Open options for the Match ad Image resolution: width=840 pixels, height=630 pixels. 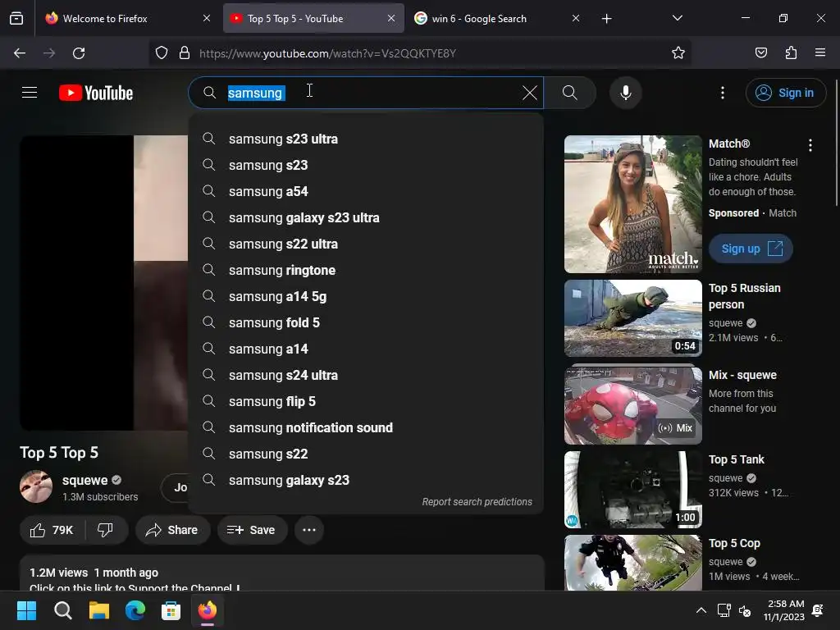click(810, 145)
